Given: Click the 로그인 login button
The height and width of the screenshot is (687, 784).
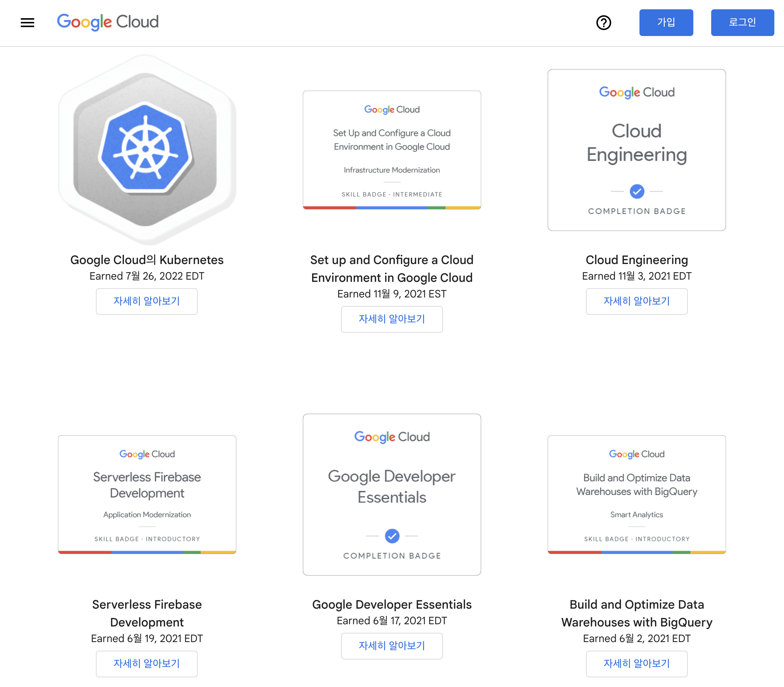Looking at the screenshot, I should coord(742,23).
